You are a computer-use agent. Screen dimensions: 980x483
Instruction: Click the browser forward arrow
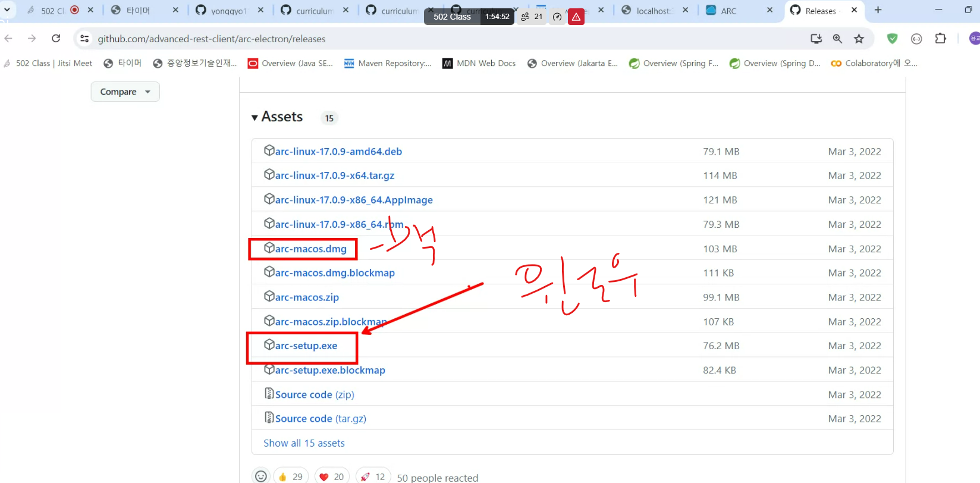(x=32, y=39)
